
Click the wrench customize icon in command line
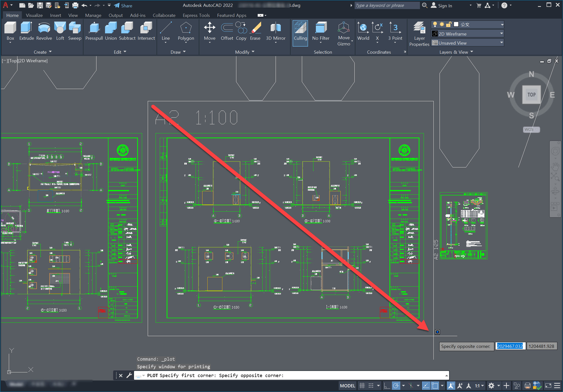coord(129,375)
